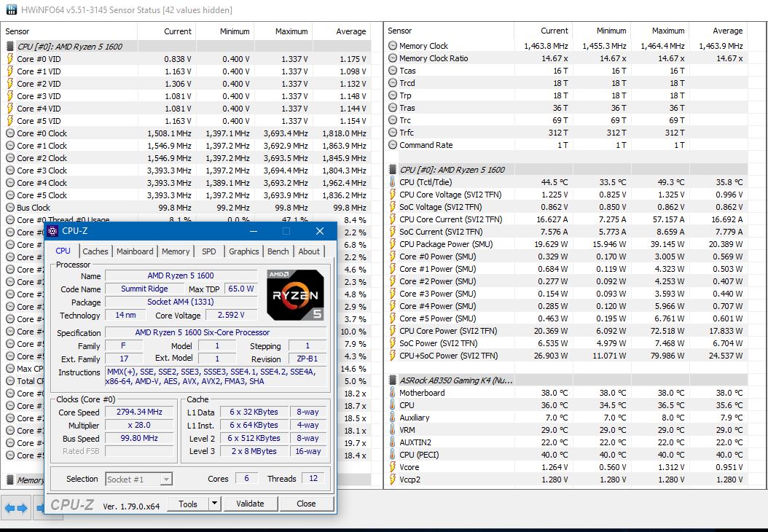Image resolution: width=768 pixels, height=532 pixels.
Task: Click the left pane Minimum column header
Action: (225, 31)
